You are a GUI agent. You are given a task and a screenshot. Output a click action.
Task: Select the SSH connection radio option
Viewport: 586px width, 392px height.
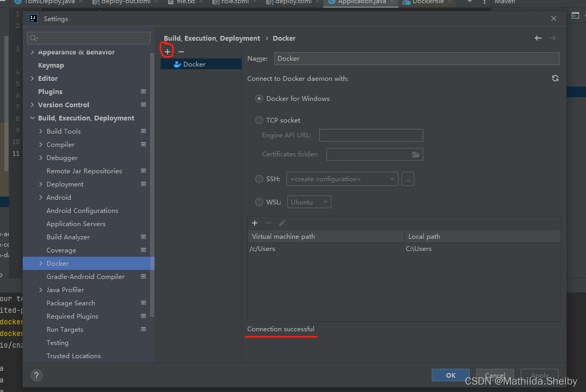[x=259, y=179]
